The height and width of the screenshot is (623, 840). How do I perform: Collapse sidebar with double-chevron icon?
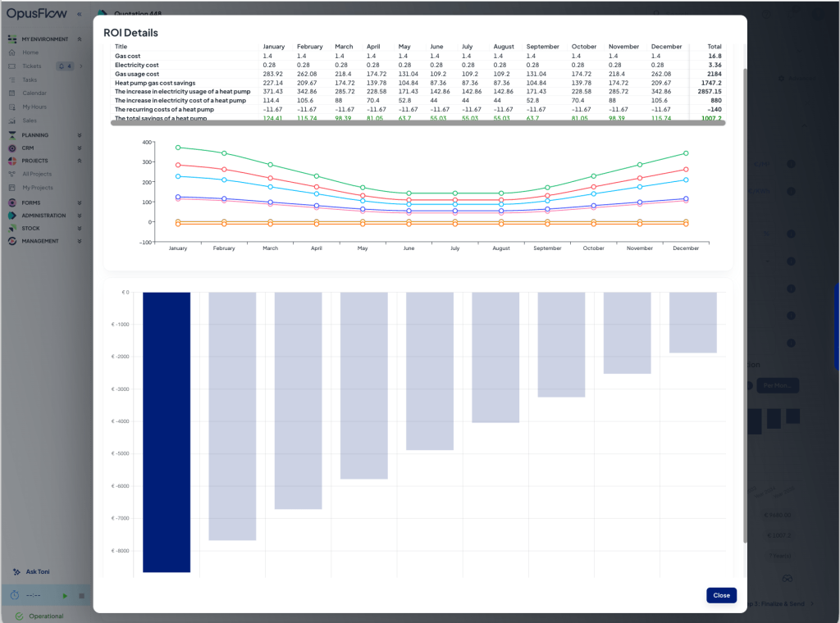80,14
